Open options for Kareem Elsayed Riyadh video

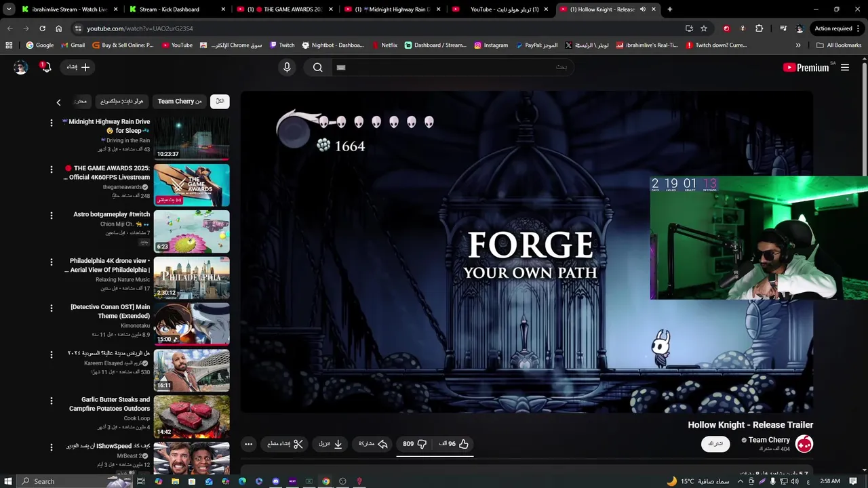pyautogui.click(x=51, y=354)
